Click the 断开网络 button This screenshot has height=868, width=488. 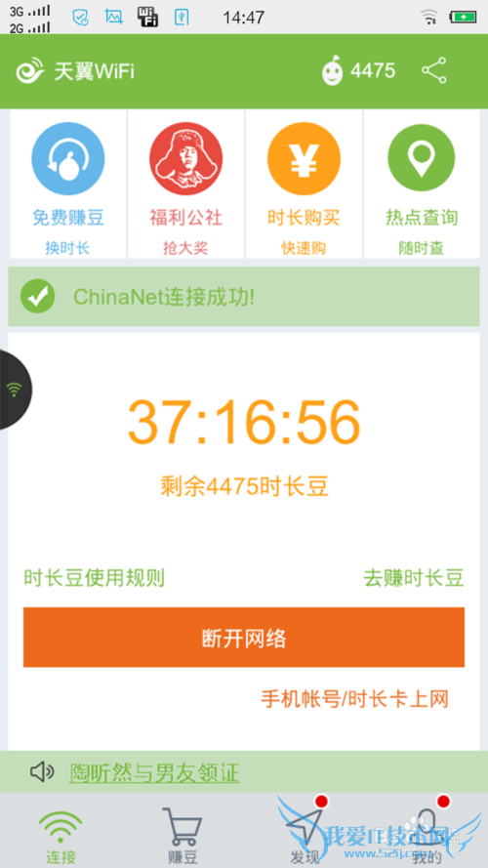click(244, 638)
